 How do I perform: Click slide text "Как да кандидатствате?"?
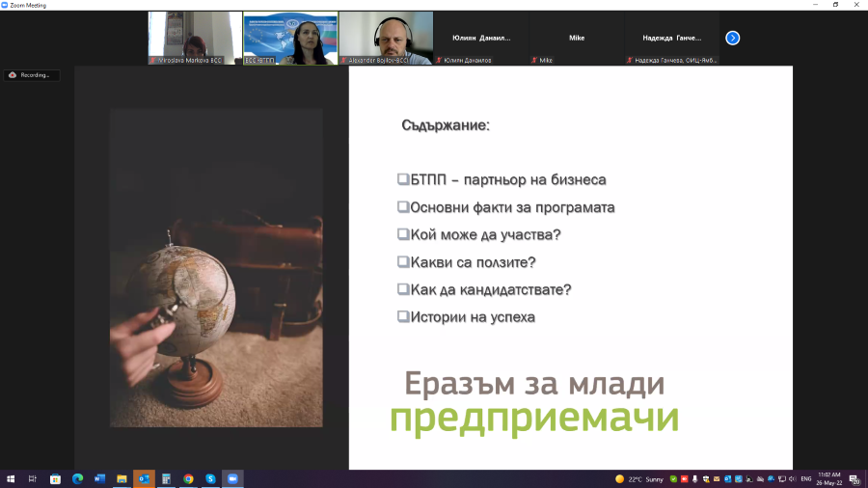pyautogui.click(x=491, y=289)
